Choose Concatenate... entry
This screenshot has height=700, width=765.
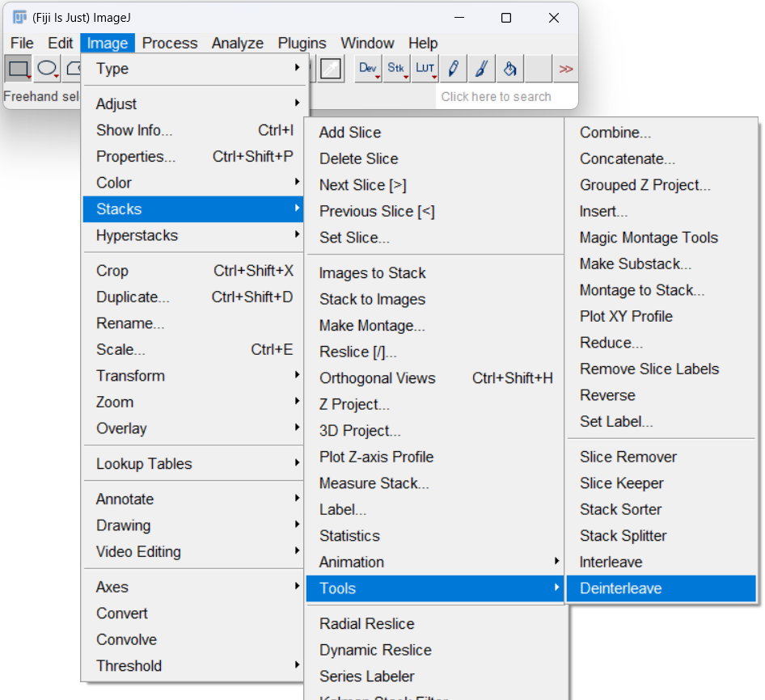(x=661, y=158)
